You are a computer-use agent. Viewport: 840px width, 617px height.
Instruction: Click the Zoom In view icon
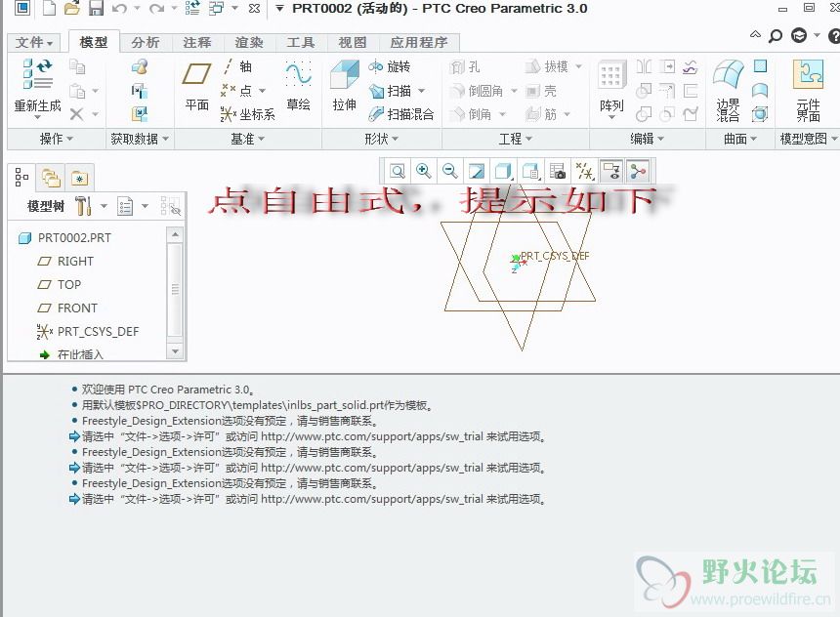pyautogui.click(x=423, y=172)
